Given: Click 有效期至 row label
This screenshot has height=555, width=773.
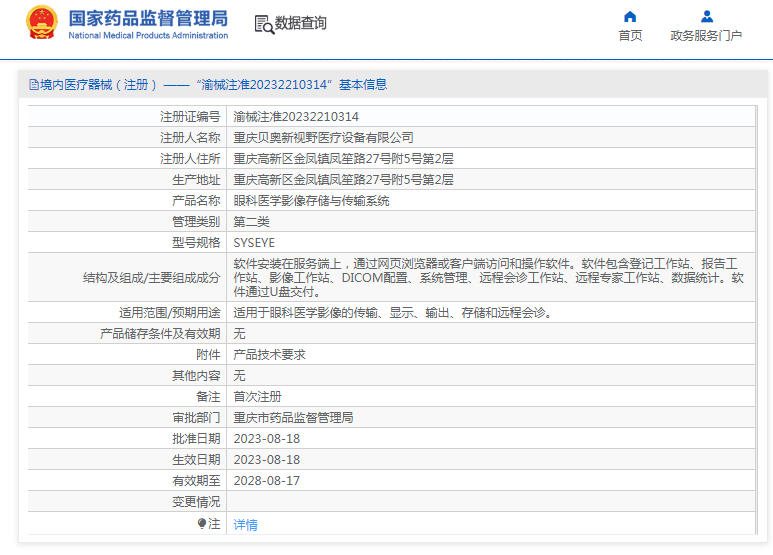Looking at the screenshot, I should point(196,481).
